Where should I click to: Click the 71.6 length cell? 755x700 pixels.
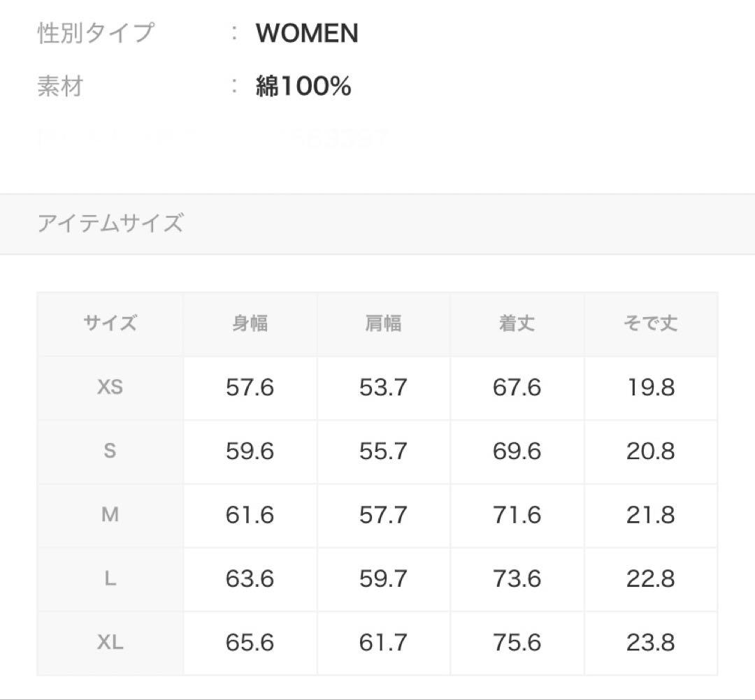[x=517, y=515]
